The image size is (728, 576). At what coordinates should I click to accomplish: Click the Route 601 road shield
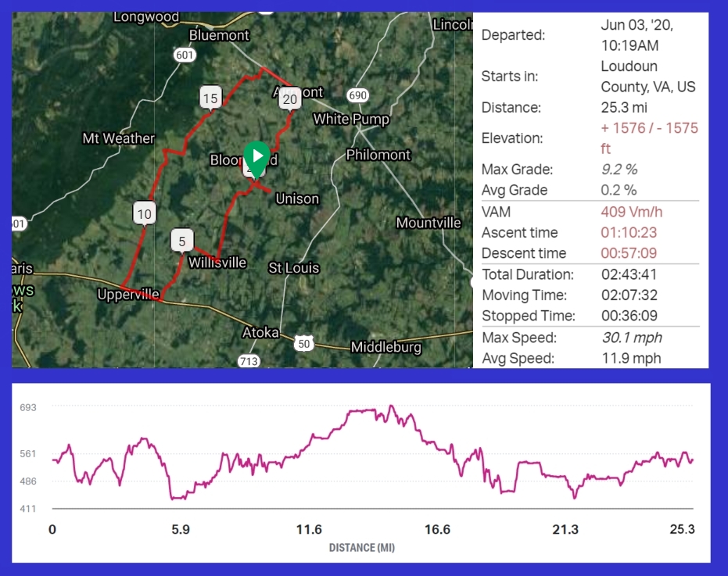185,55
